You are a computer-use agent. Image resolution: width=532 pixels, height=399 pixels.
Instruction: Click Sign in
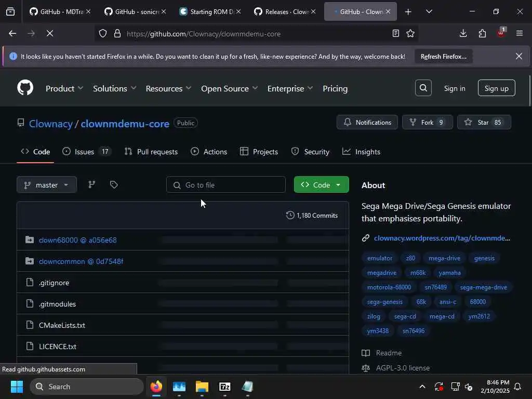tap(455, 88)
